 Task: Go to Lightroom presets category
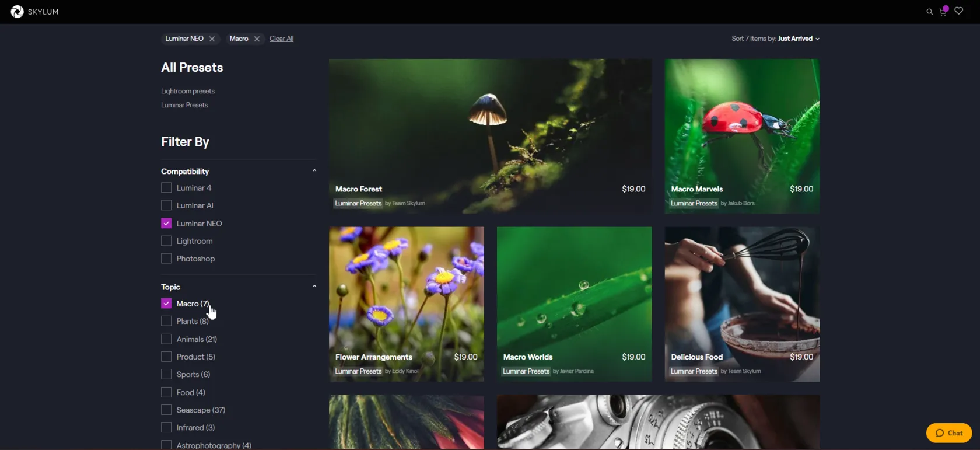[188, 91]
